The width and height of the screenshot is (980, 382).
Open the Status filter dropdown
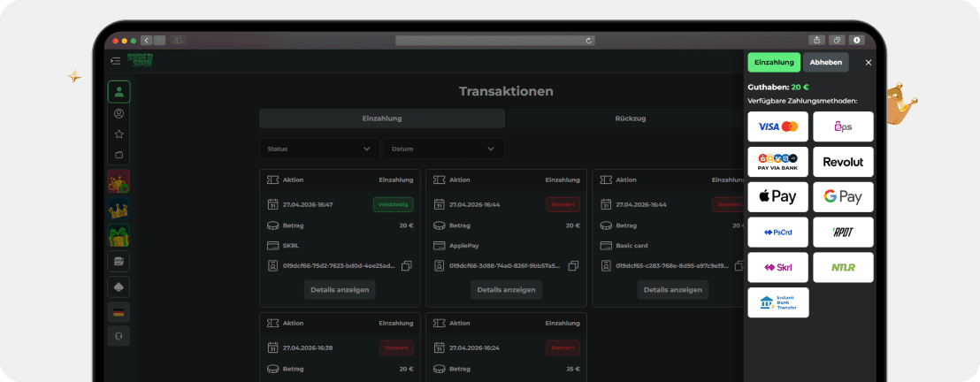pos(319,149)
